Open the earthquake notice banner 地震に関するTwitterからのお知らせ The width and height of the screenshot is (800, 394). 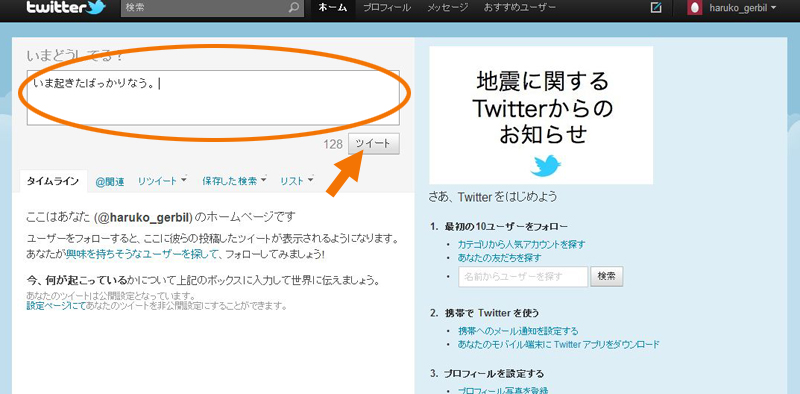point(541,115)
